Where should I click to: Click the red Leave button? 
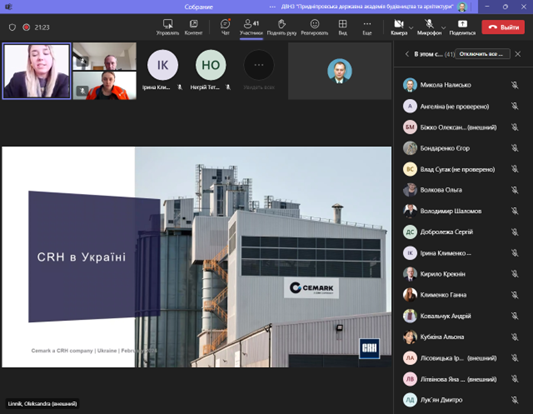(503, 27)
